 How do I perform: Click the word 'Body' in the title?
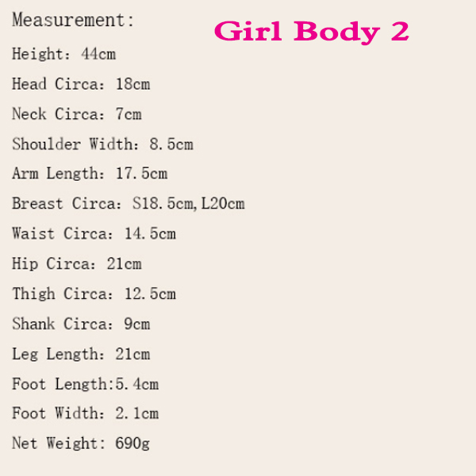337,33
